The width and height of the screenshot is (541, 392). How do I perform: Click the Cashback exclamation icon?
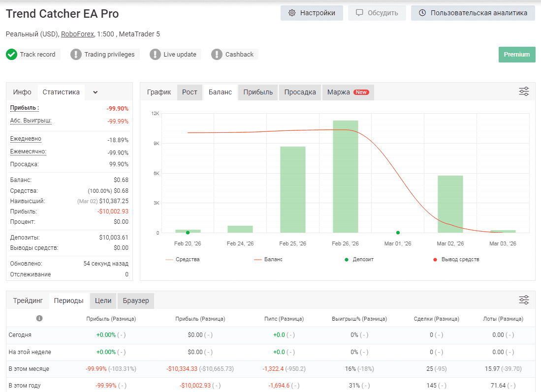(217, 55)
